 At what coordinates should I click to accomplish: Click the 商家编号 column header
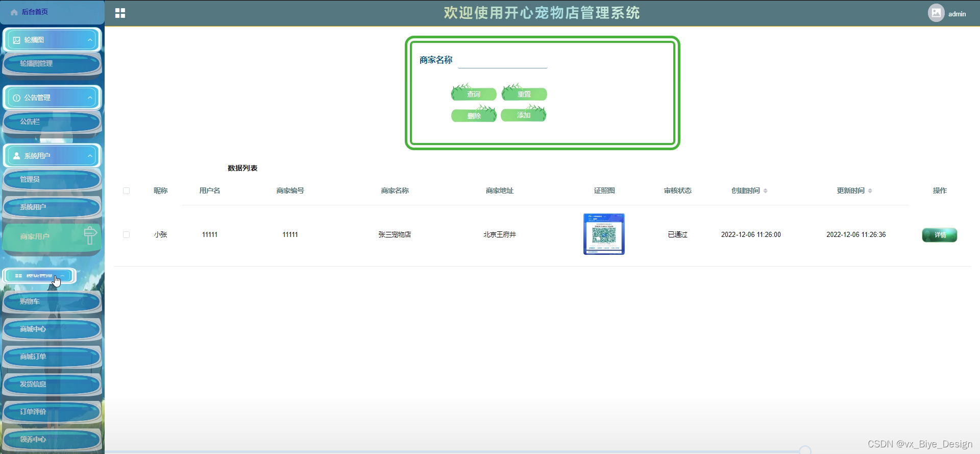(x=290, y=191)
